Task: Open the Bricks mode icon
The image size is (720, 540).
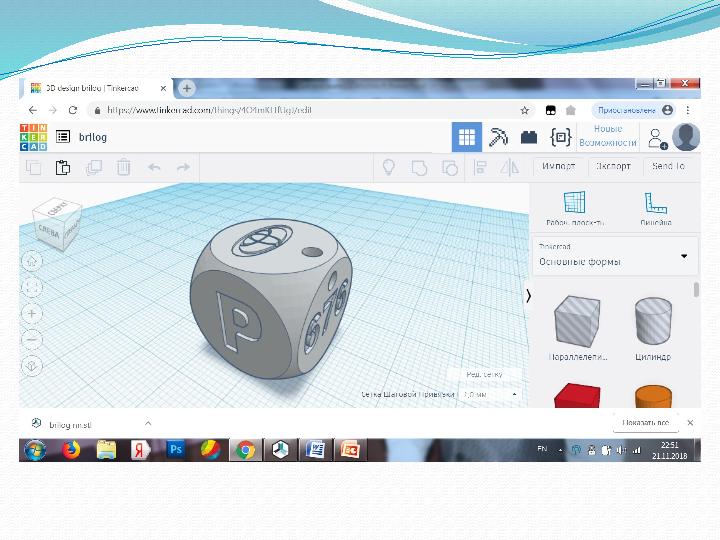Action: [x=529, y=137]
